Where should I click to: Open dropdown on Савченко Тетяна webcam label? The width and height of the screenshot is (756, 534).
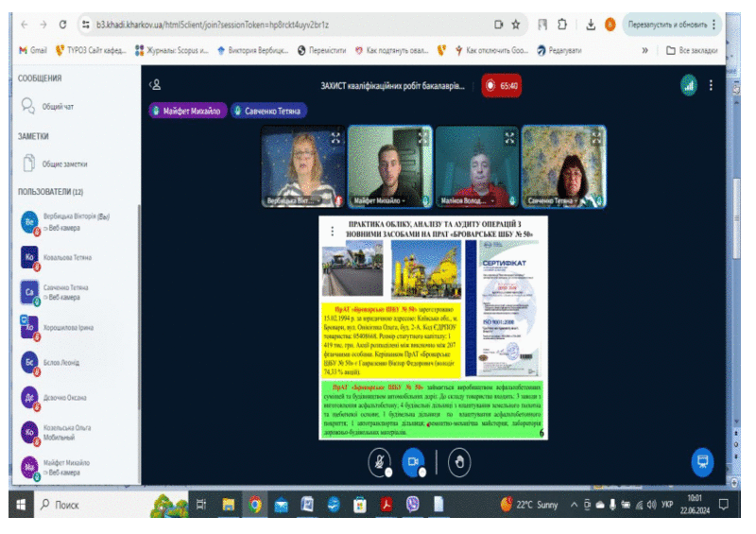pyautogui.click(x=554, y=200)
